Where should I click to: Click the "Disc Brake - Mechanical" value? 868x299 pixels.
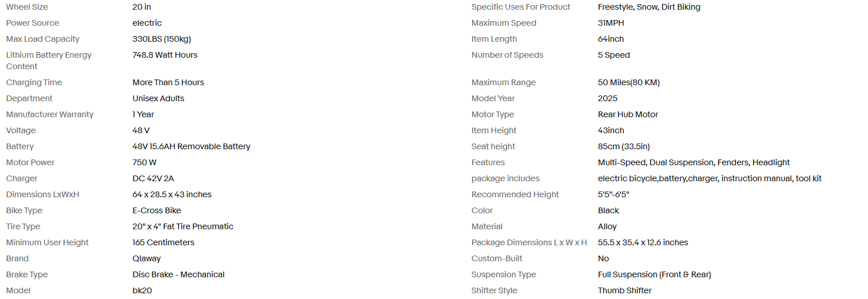[x=179, y=275]
